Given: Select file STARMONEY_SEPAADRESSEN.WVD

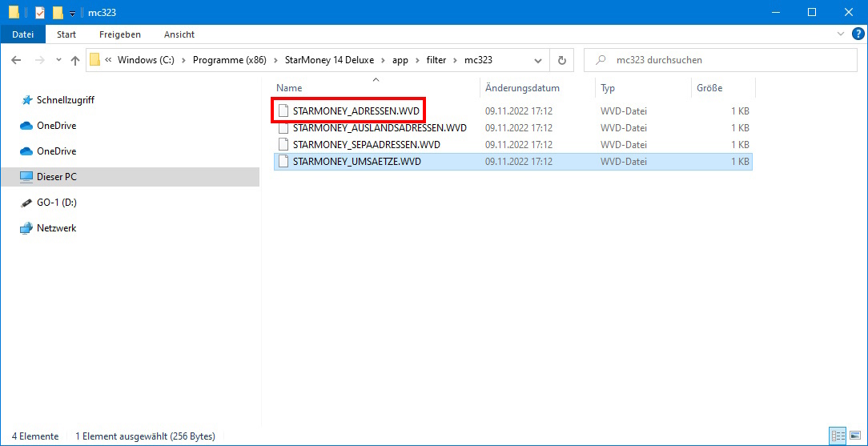Looking at the screenshot, I should (x=367, y=145).
